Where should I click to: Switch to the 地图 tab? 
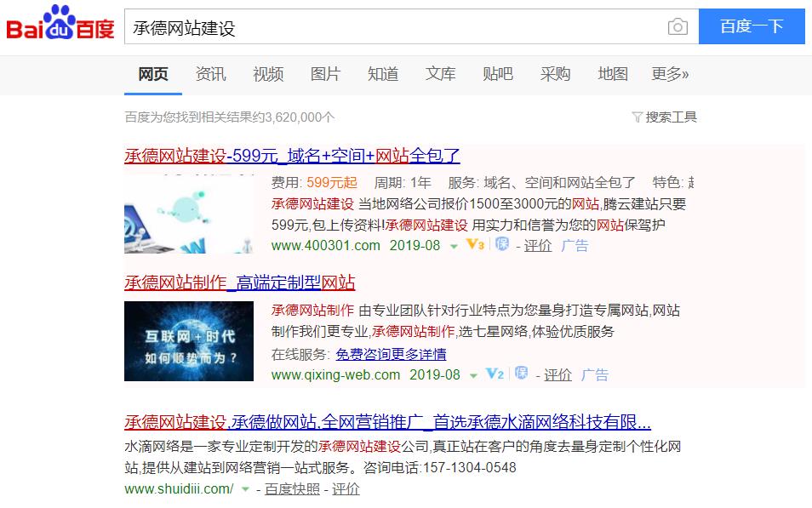613,74
